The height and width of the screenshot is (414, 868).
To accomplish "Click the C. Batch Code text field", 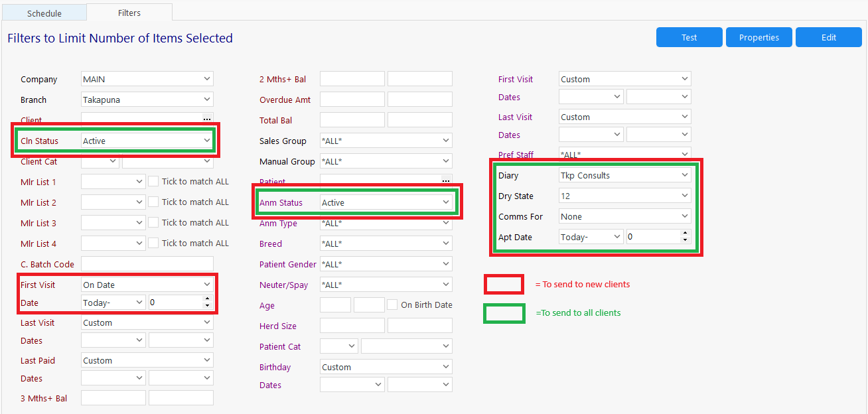I will point(147,264).
